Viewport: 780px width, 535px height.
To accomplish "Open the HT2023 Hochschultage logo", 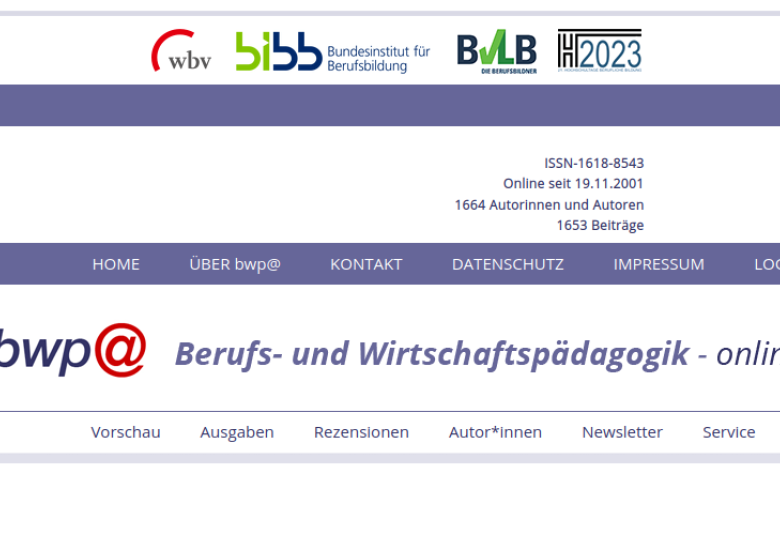I will pyautogui.click(x=599, y=50).
